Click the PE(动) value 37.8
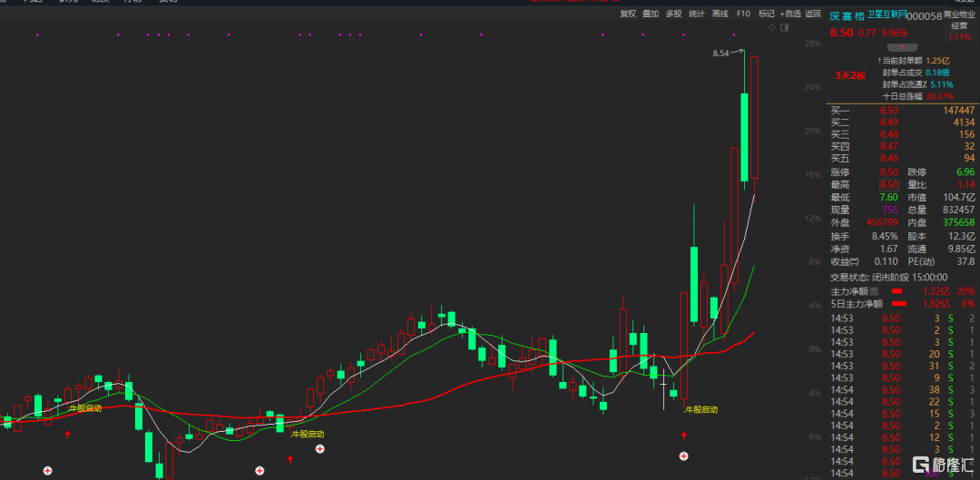 [965, 261]
